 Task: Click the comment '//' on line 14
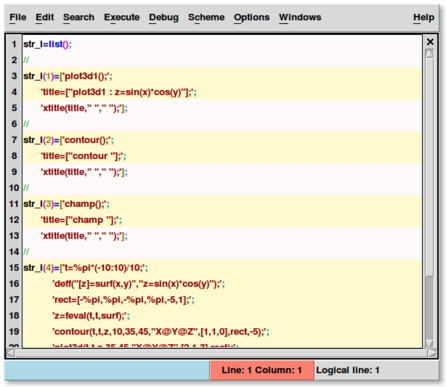click(x=26, y=252)
